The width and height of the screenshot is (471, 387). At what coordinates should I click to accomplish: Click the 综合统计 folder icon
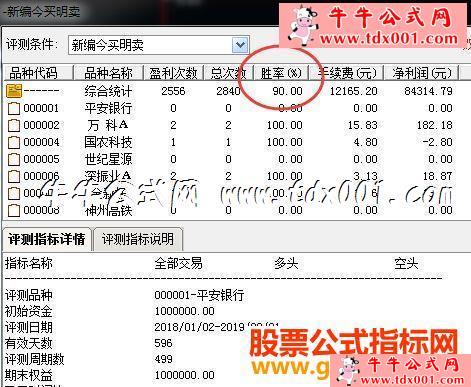coord(14,91)
